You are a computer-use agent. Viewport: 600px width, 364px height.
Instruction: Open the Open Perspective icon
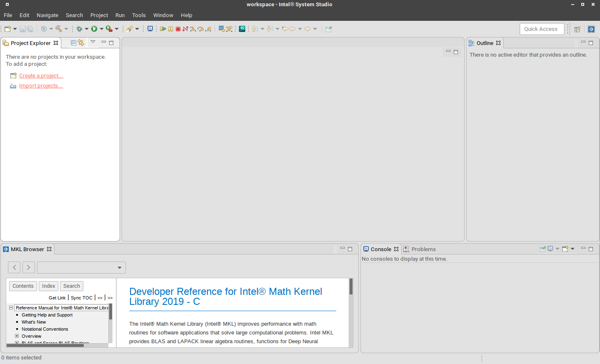click(x=577, y=29)
